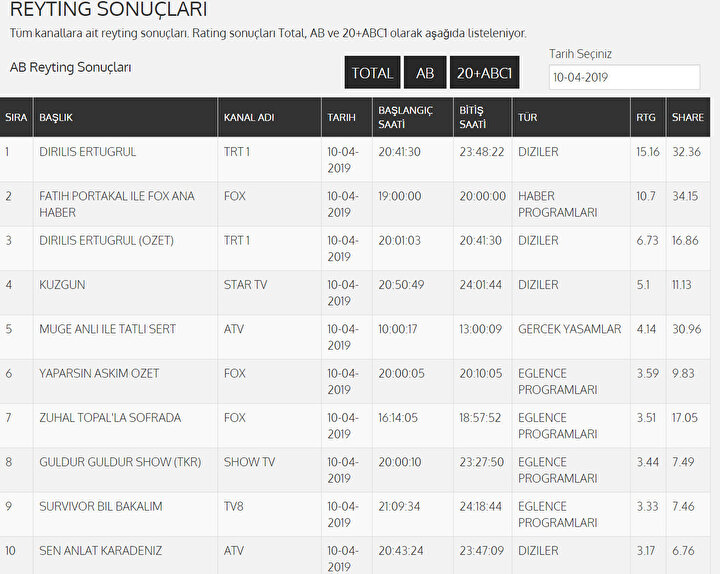The width and height of the screenshot is (720, 574).
Task: Click the 3.59 RTG value
Action: (647, 373)
